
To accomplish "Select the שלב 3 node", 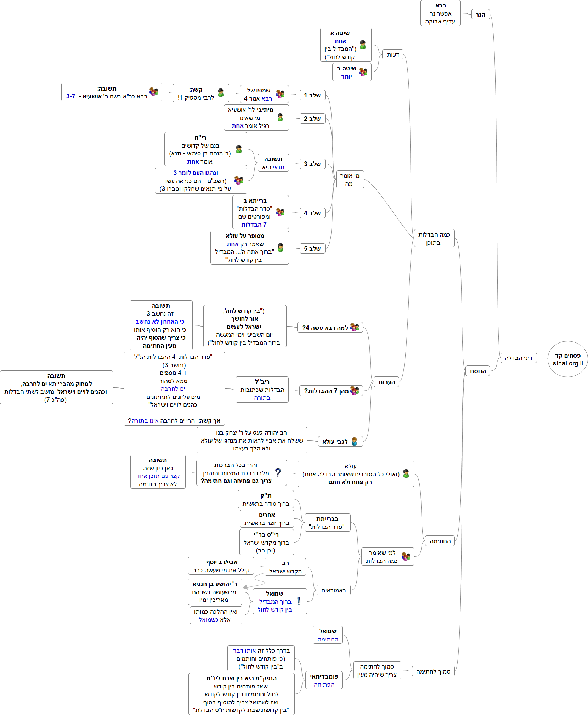I will 312,164.
